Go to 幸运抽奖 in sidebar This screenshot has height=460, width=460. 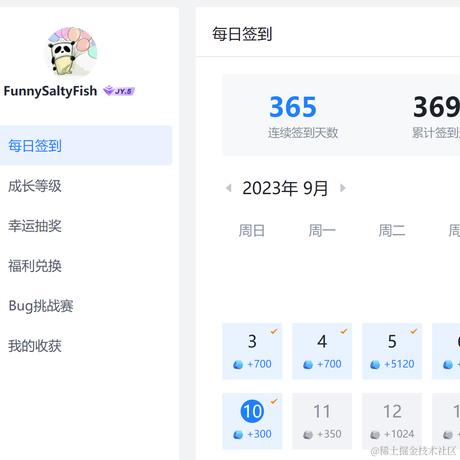pyautogui.click(x=35, y=226)
